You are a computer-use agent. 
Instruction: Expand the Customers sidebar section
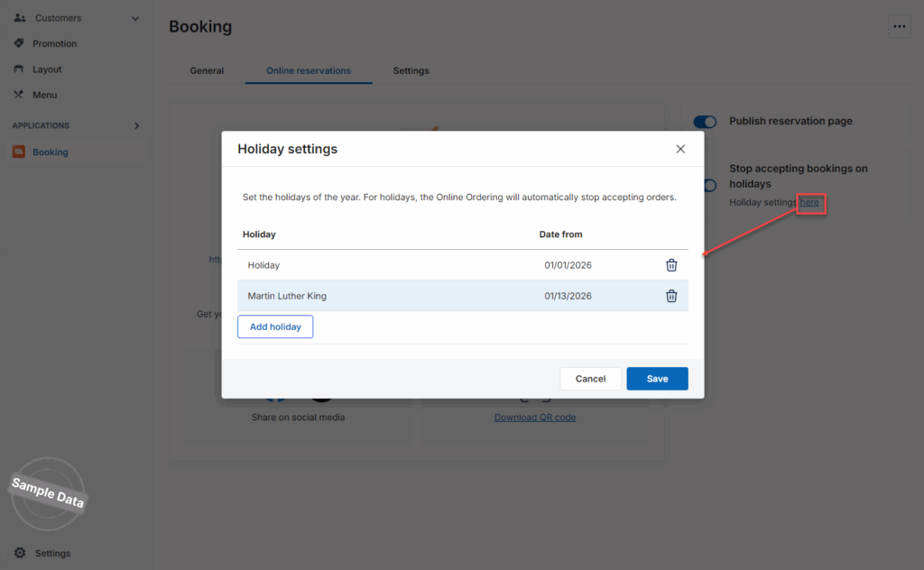point(135,18)
